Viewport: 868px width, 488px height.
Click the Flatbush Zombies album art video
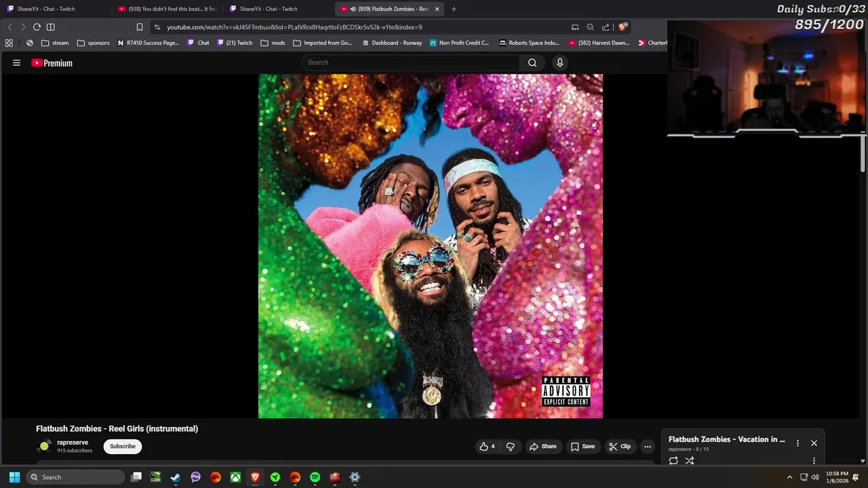[431, 246]
